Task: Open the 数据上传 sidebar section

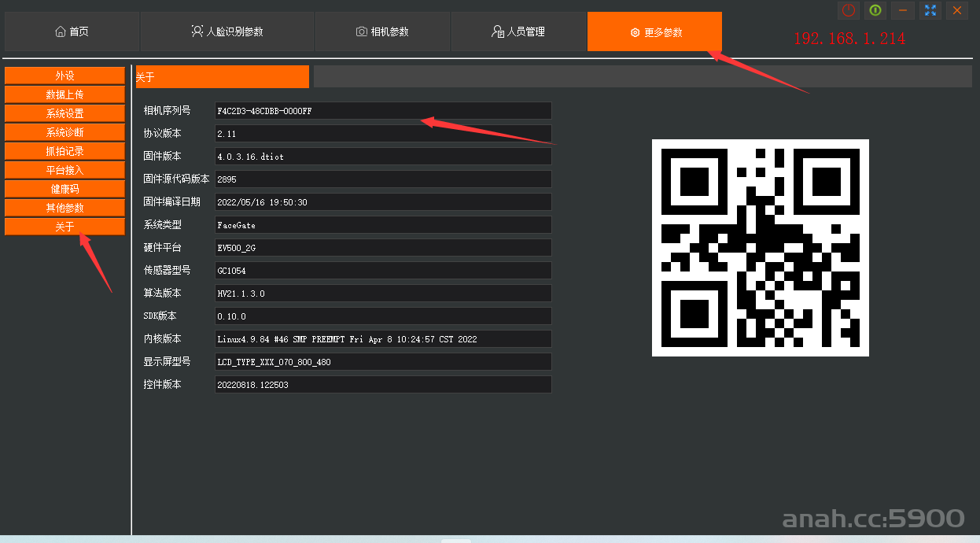Action: click(x=64, y=94)
